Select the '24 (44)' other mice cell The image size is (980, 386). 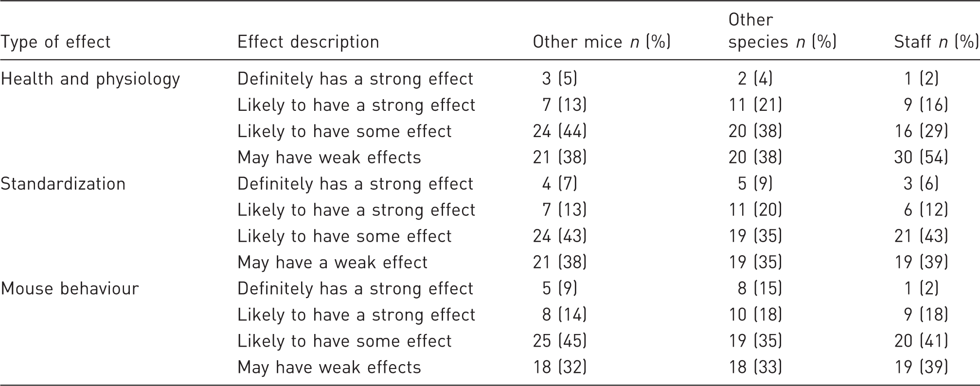pyautogui.click(x=560, y=131)
